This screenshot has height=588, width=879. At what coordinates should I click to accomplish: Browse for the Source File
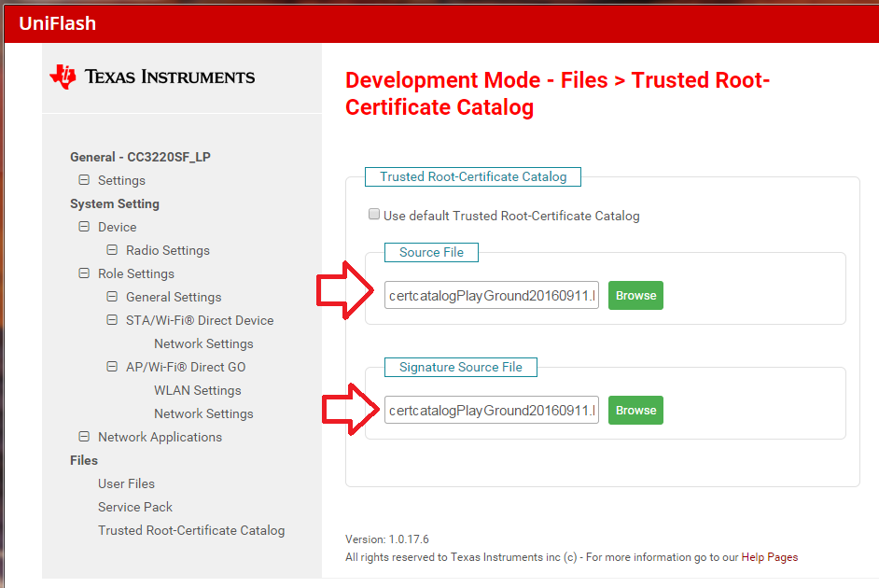[x=635, y=296]
